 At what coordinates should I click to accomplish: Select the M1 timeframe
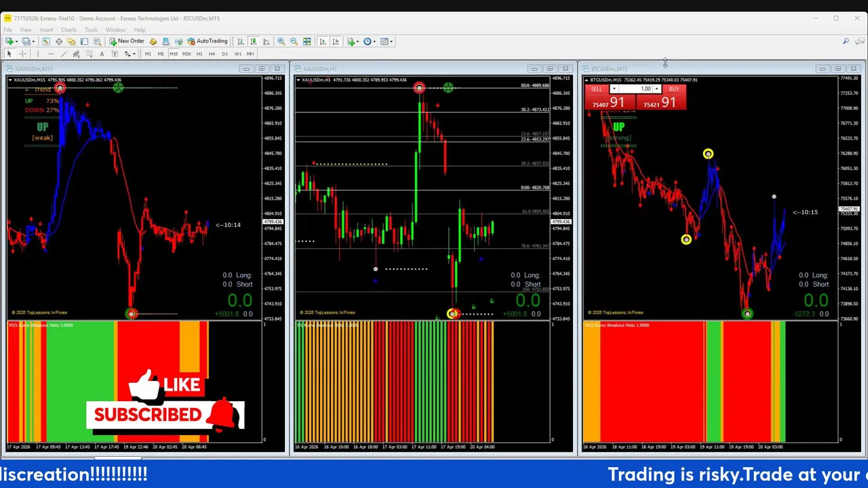[148, 54]
